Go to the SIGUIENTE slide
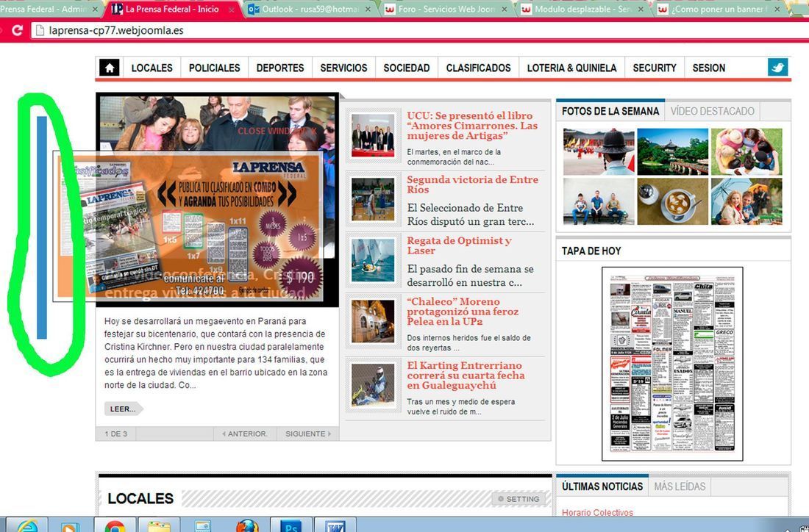 click(x=308, y=434)
